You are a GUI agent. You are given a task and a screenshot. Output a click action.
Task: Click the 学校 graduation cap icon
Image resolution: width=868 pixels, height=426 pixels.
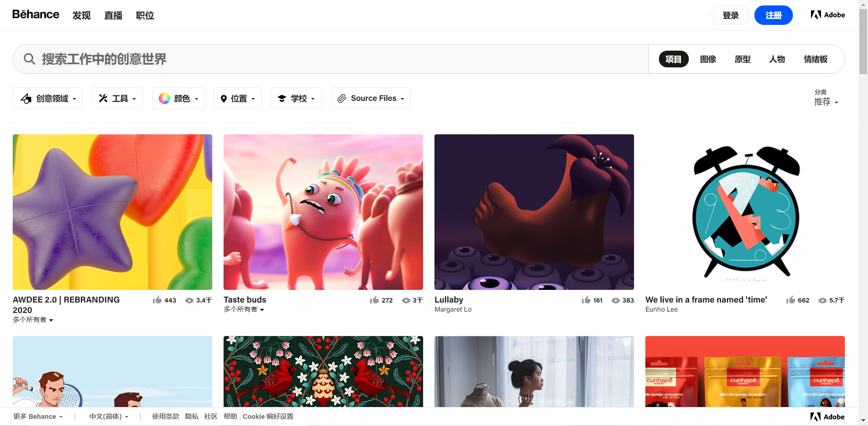tap(282, 98)
